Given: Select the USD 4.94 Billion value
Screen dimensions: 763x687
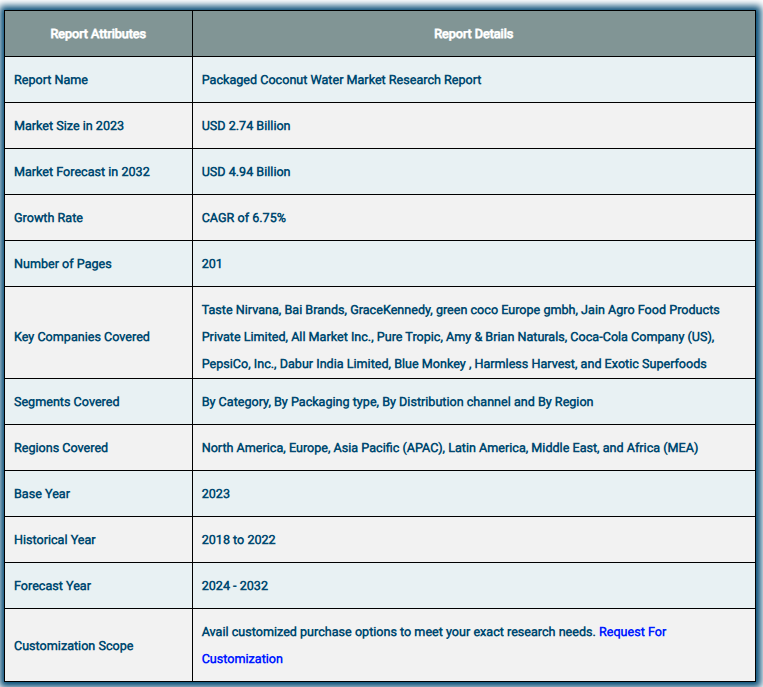Looking at the screenshot, I should pos(246,172).
